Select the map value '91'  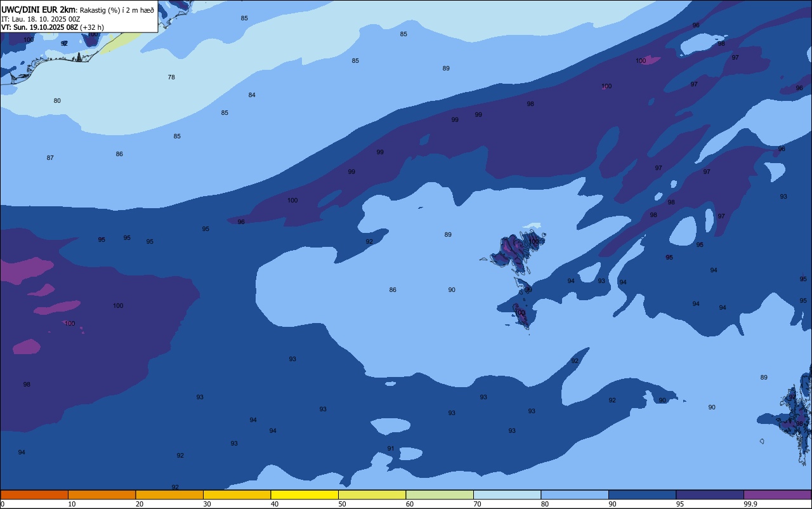click(391, 449)
